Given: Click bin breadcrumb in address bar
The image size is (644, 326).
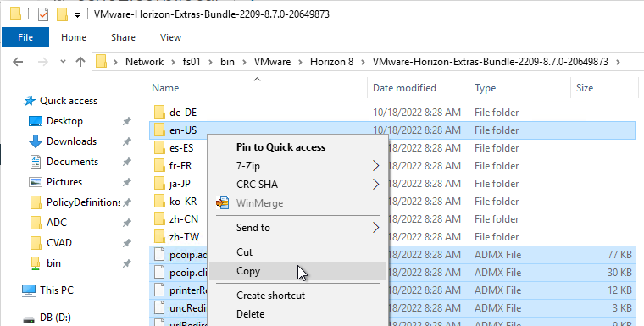Looking at the screenshot, I should click(227, 62).
